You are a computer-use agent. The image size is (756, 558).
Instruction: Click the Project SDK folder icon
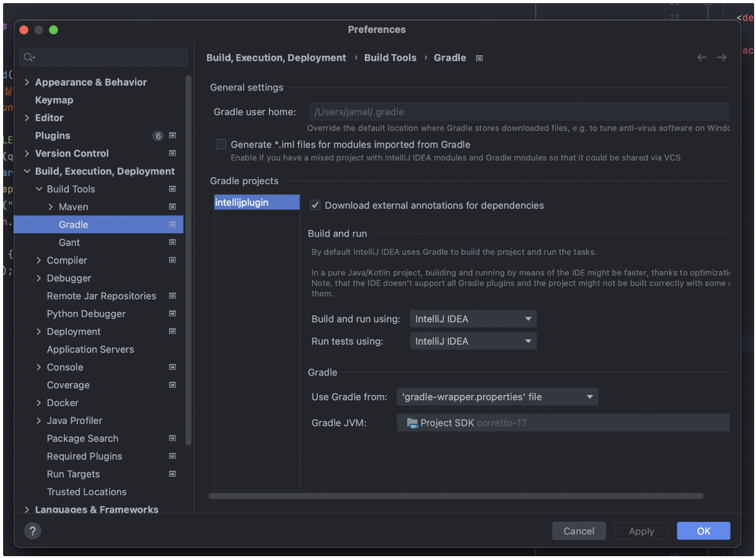(x=412, y=423)
